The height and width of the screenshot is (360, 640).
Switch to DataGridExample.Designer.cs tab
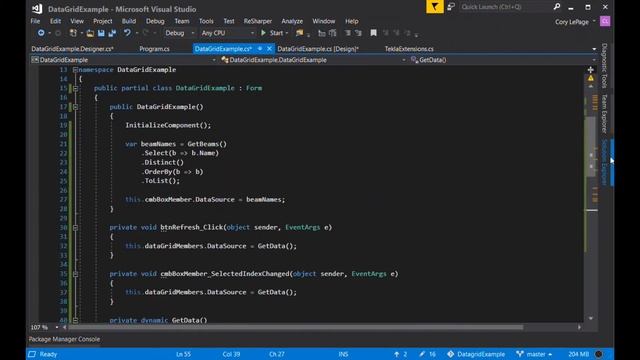(x=73, y=49)
